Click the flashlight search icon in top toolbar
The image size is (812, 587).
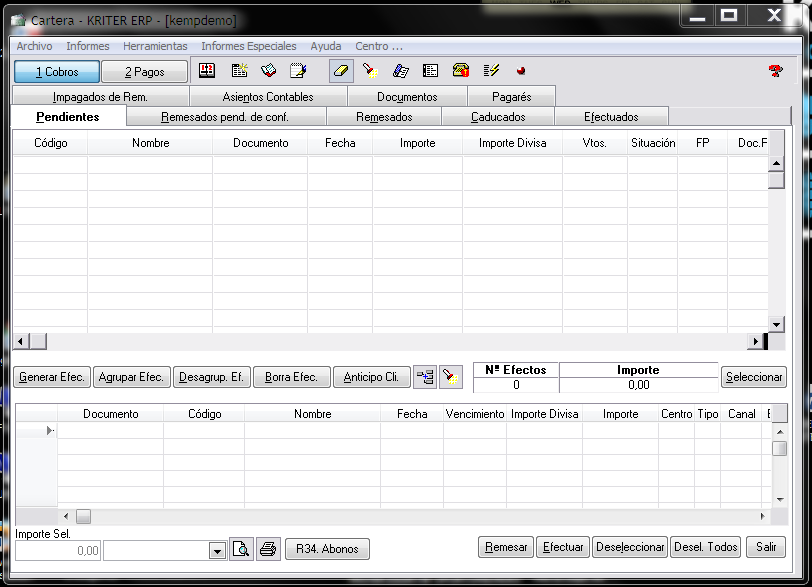click(x=370, y=71)
